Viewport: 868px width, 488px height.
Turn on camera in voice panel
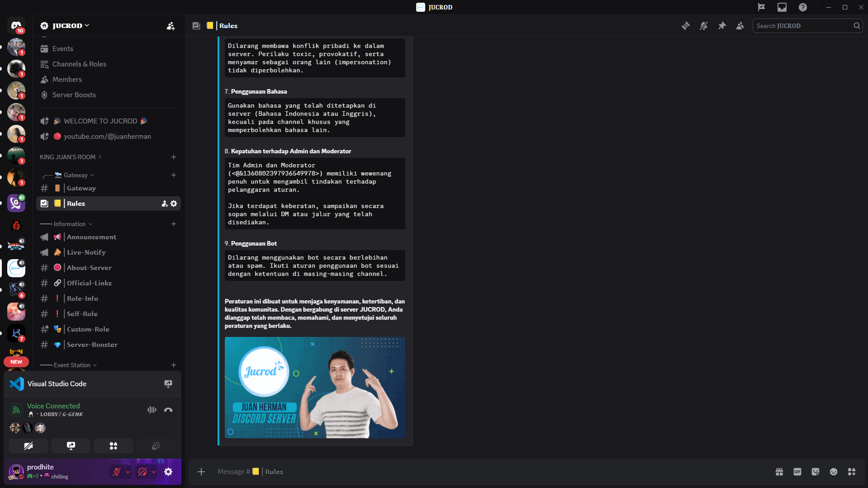click(x=28, y=446)
